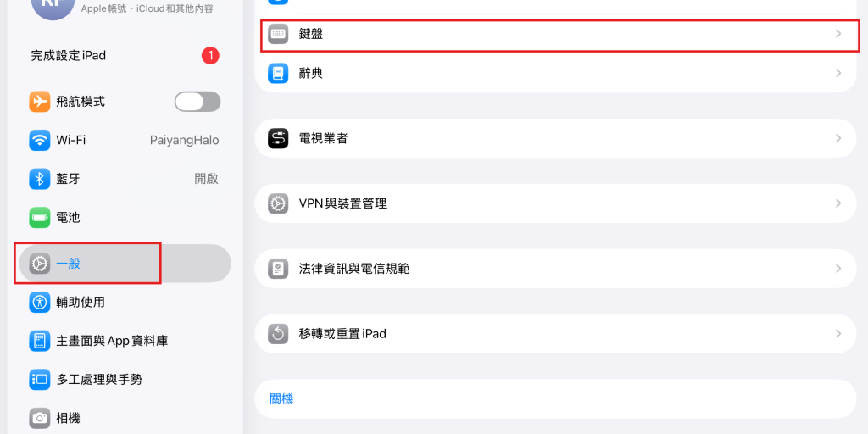Click the 移轉或重置 iPad reset icon

[278, 334]
